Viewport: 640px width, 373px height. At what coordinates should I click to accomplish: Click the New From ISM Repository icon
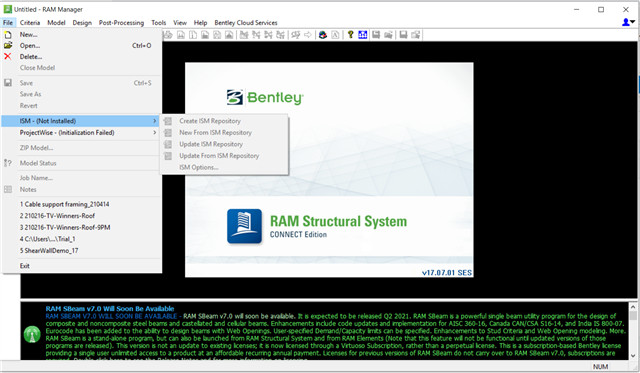coord(168,132)
